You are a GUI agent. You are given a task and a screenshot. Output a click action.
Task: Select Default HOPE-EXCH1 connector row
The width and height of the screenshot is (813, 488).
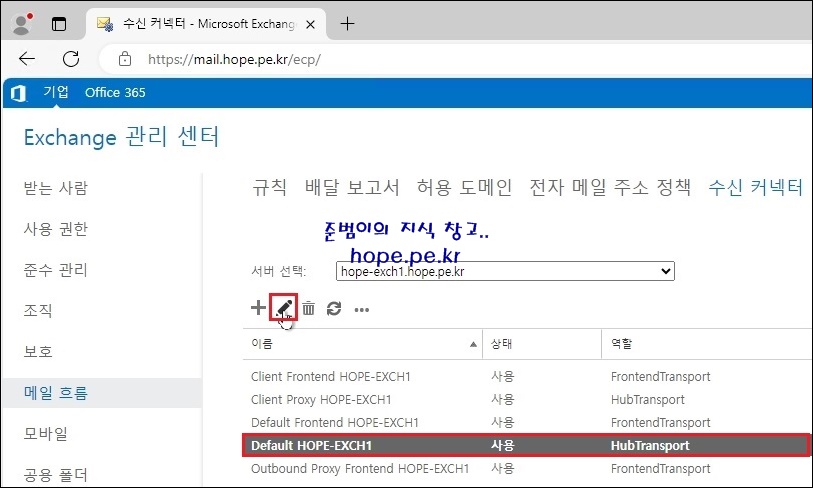point(526,445)
